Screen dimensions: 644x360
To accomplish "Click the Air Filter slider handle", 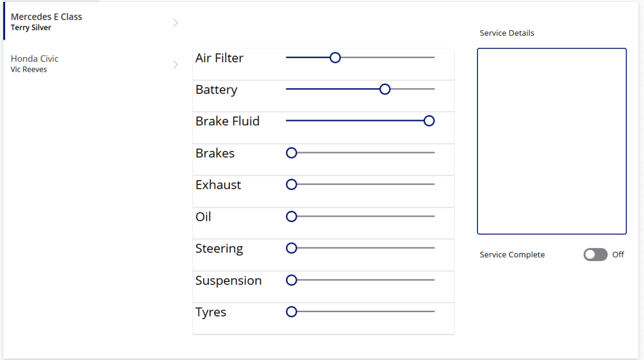I will point(335,58).
